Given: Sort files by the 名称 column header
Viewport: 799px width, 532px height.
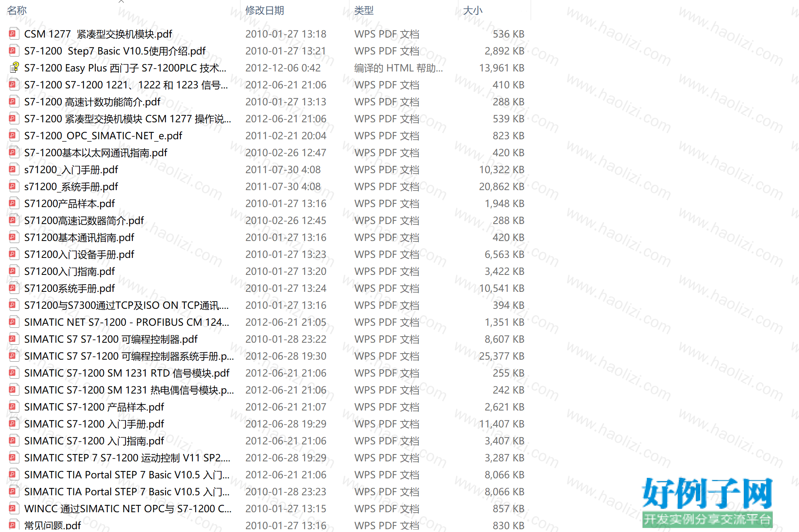Looking at the screenshot, I should pyautogui.click(x=17, y=10).
